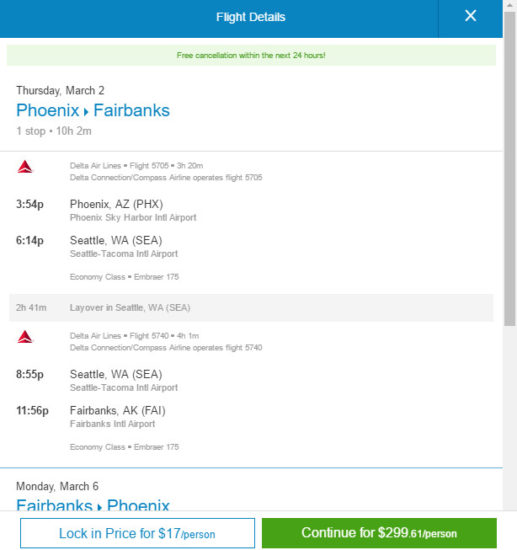Image resolution: width=517 pixels, height=550 pixels.
Task: Click the scrollbar up arrow
Action: (510, 6)
